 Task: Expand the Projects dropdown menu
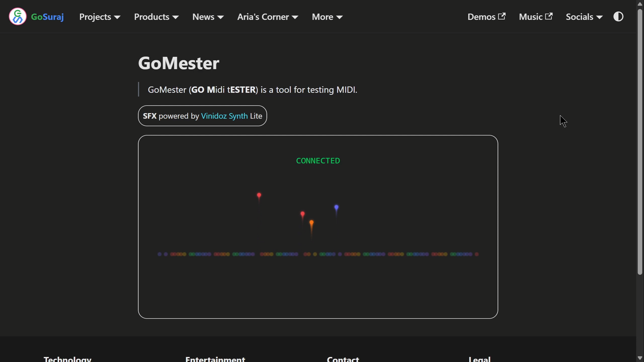(100, 17)
